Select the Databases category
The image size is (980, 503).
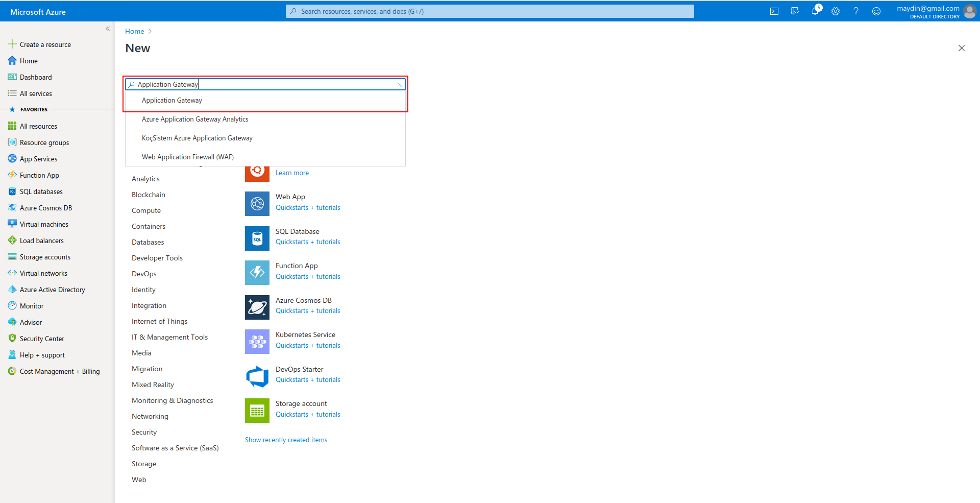[148, 243]
